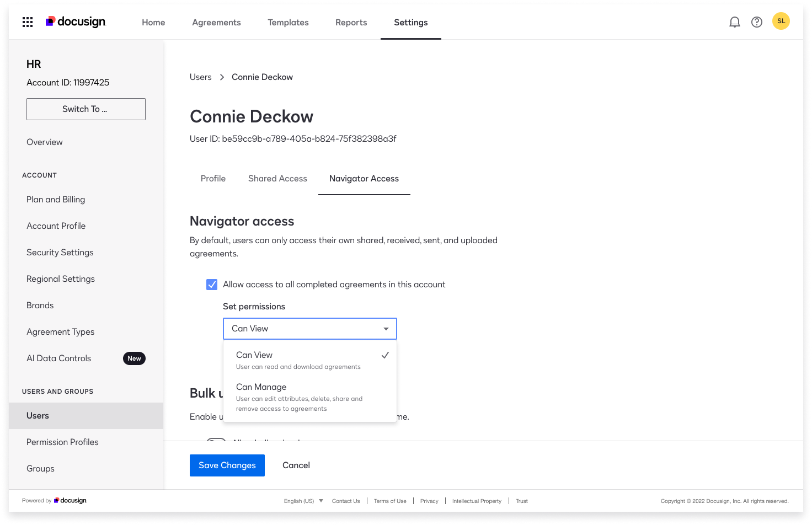
Task: Open the Profile tab
Action: 213,178
